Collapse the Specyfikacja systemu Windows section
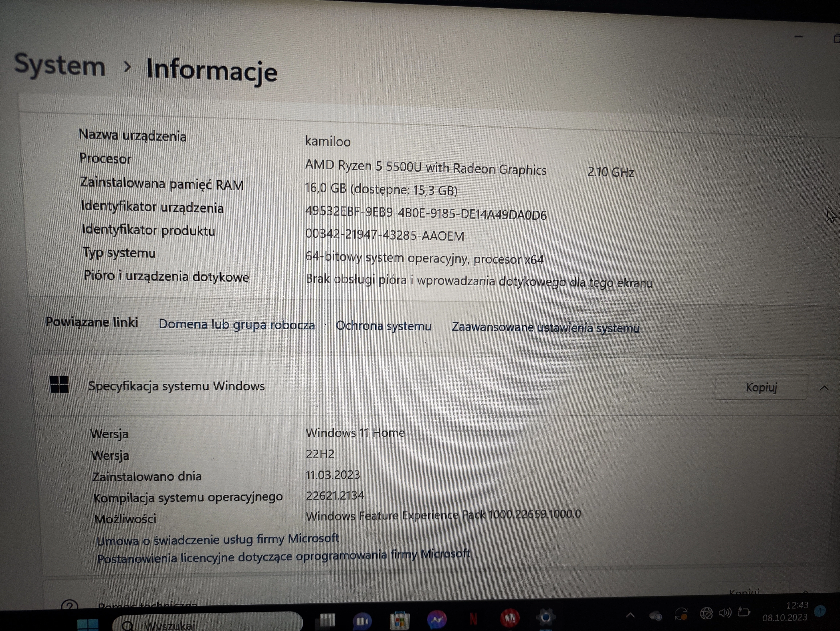 pos(824,388)
